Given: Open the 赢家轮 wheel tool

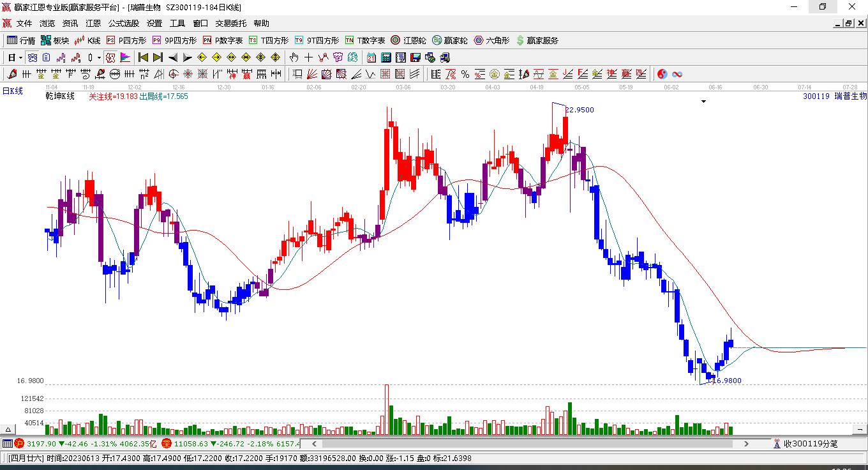Looking at the screenshot, I should (x=450, y=40).
